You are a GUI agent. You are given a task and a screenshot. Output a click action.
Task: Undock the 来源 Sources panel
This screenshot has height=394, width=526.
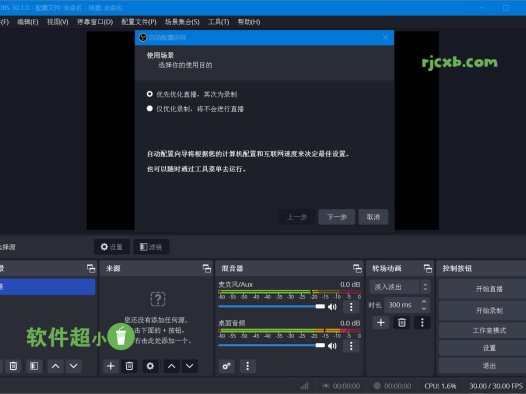[207, 268]
